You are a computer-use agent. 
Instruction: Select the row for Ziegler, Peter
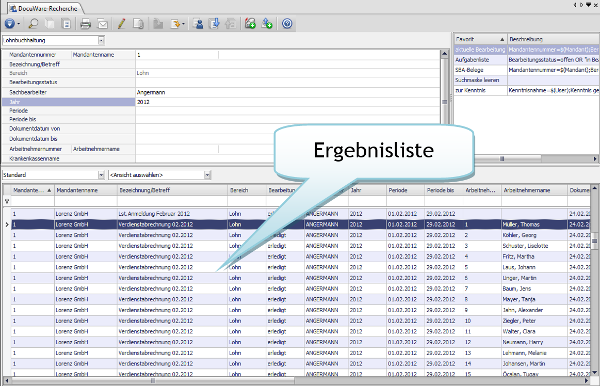[300, 321]
